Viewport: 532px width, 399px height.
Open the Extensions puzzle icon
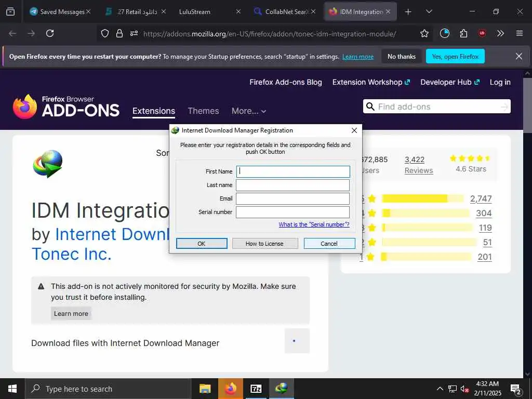click(463, 33)
